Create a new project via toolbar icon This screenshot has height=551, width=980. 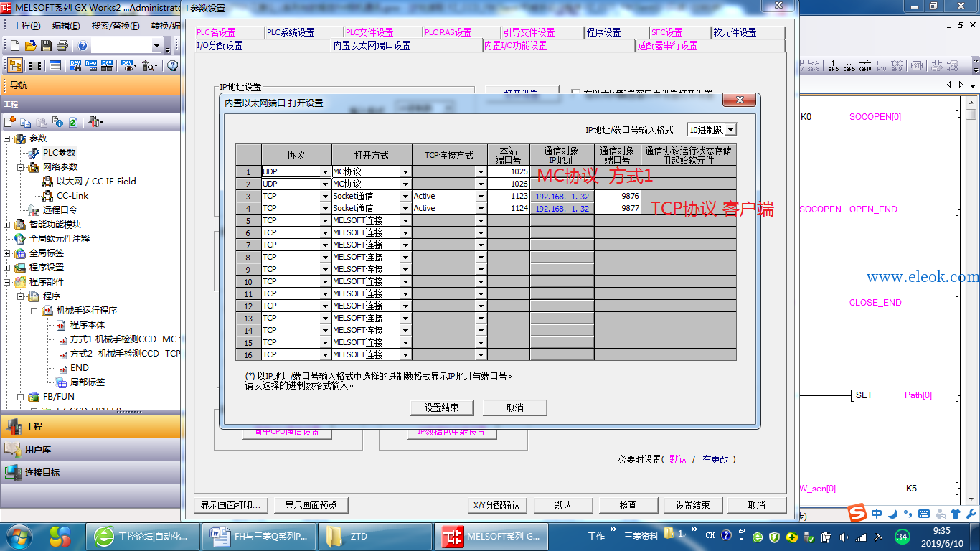tap(15, 46)
